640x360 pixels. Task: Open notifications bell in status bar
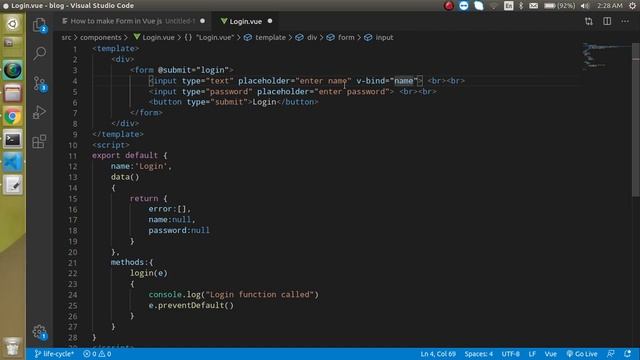(x=628, y=354)
